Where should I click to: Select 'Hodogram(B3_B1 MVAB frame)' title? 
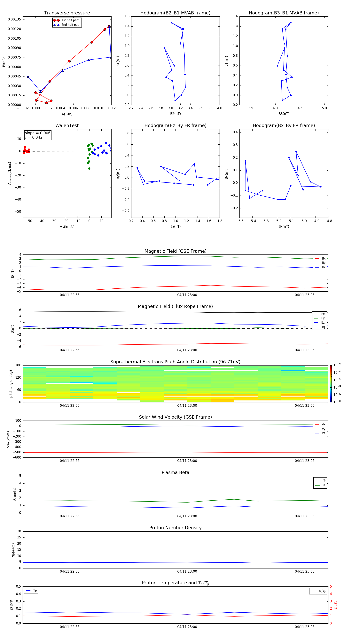284,13
